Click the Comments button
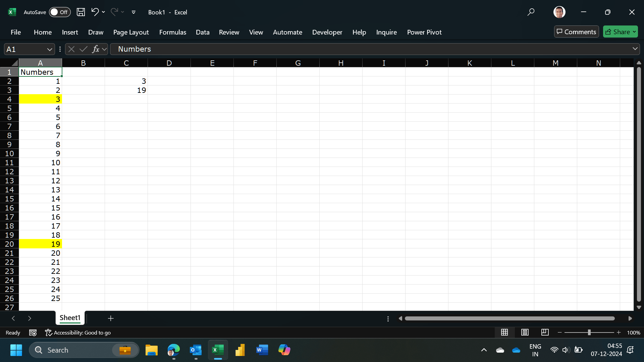644x362 pixels. pos(576,32)
